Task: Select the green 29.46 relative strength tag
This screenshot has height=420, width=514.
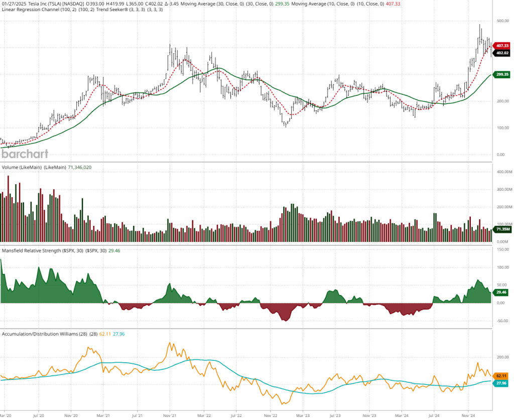Action: (501, 293)
